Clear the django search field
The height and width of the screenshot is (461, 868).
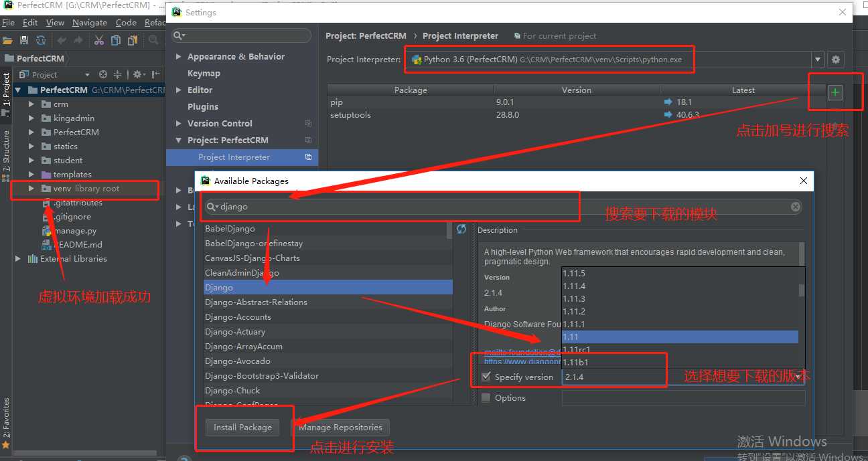pyautogui.click(x=796, y=207)
